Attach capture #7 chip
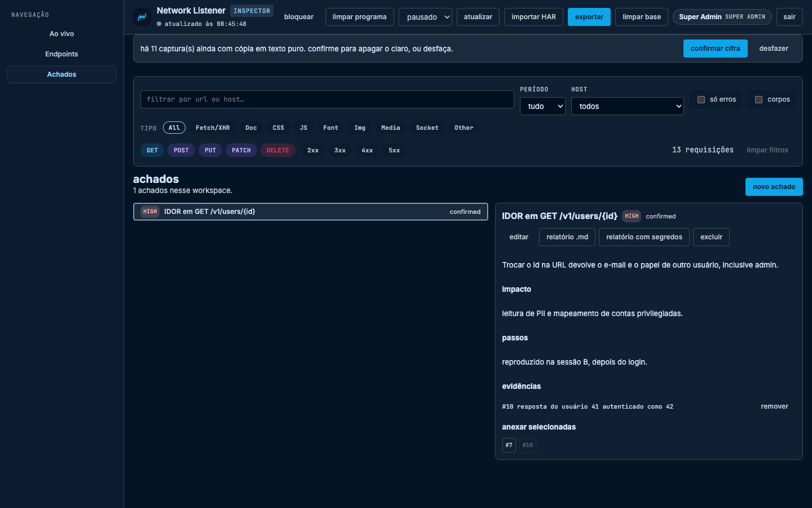 tap(509, 445)
